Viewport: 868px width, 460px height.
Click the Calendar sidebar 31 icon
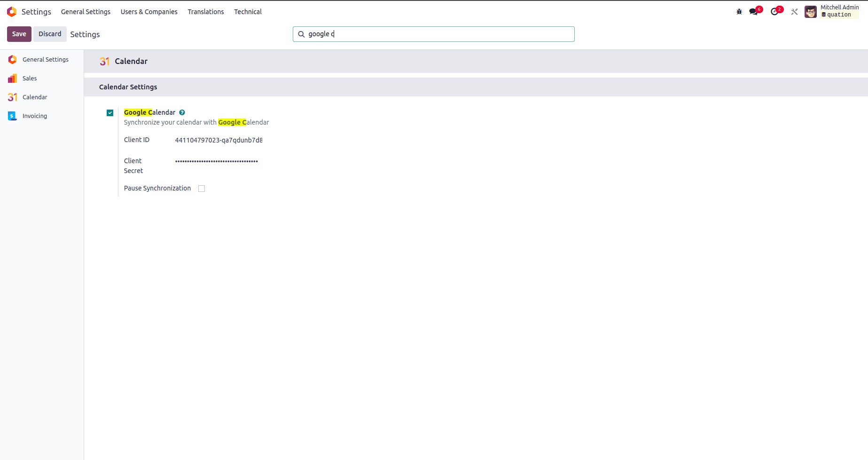[13, 97]
